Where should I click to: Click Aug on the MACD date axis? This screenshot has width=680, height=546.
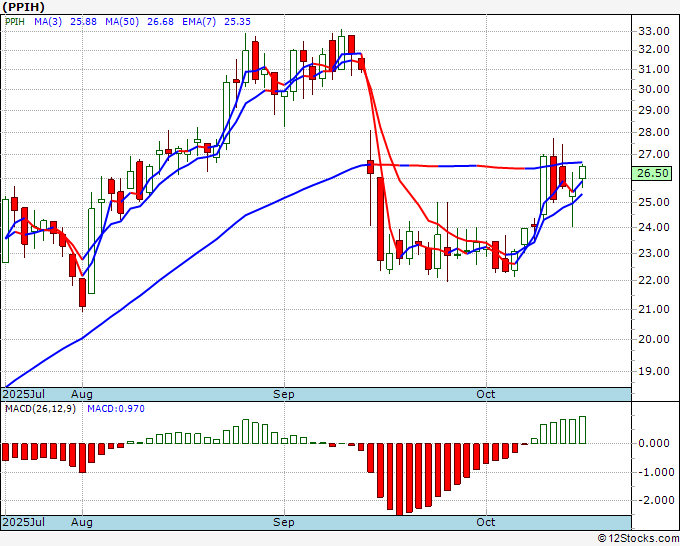82,522
